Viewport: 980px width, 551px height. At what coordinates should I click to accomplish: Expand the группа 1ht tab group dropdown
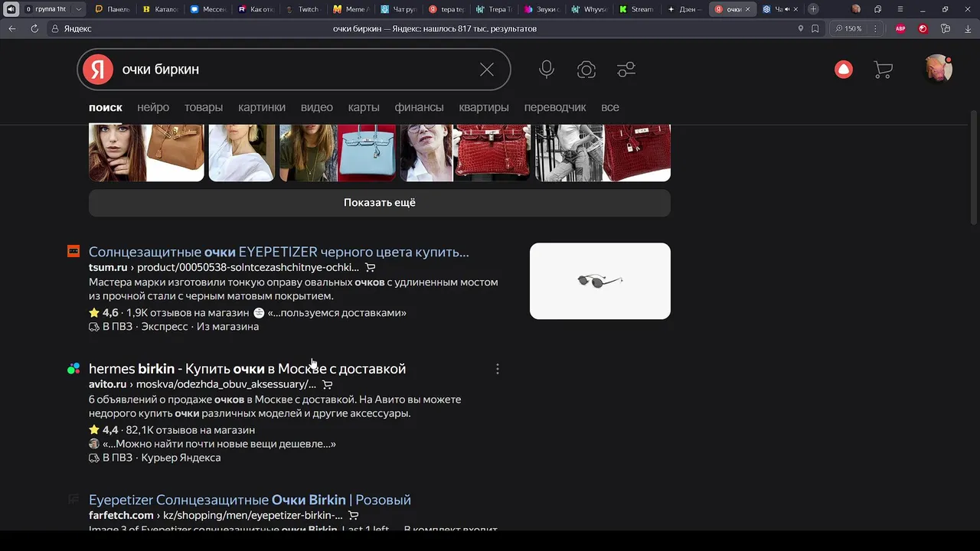[78, 9]
